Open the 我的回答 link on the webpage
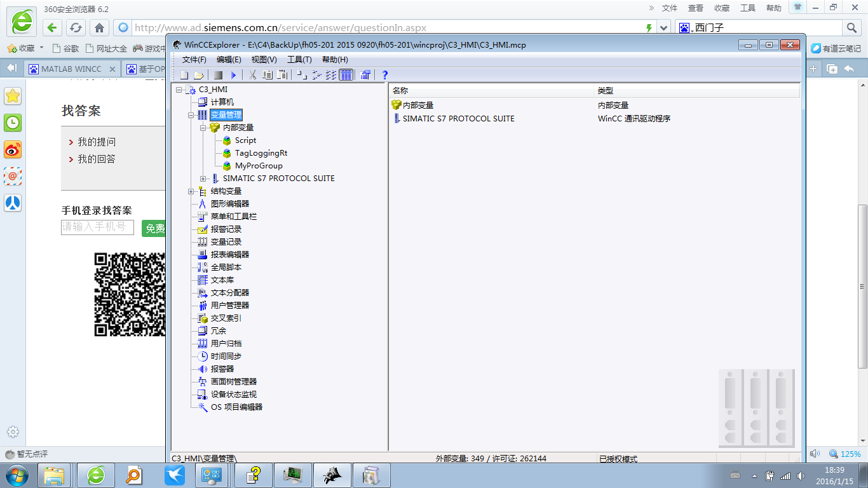Image resolution: width=868 pixels, height=488 pixels. [97, 159]
